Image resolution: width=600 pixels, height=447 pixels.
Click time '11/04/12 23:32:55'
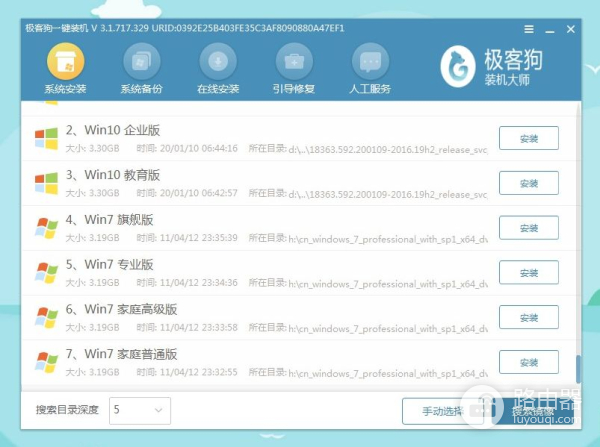click(199, 372)
